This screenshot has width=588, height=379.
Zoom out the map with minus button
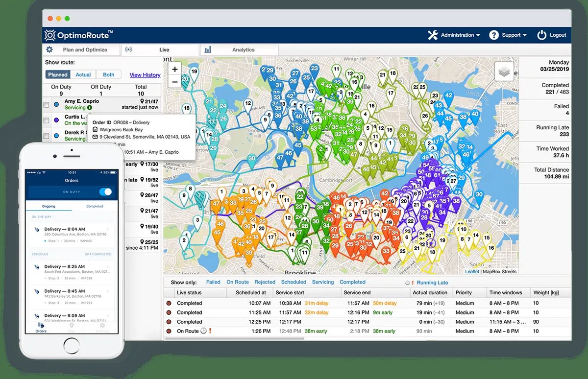pos(175,82)
